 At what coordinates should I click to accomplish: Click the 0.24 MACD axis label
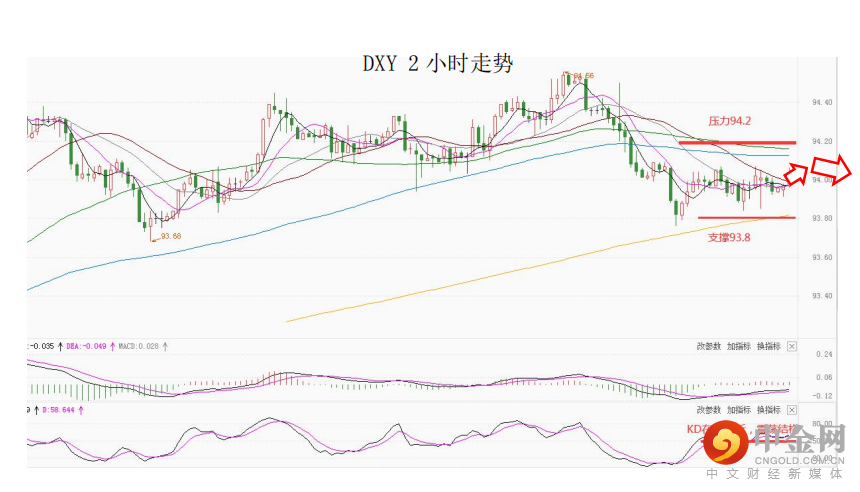(x=824, y=354)
